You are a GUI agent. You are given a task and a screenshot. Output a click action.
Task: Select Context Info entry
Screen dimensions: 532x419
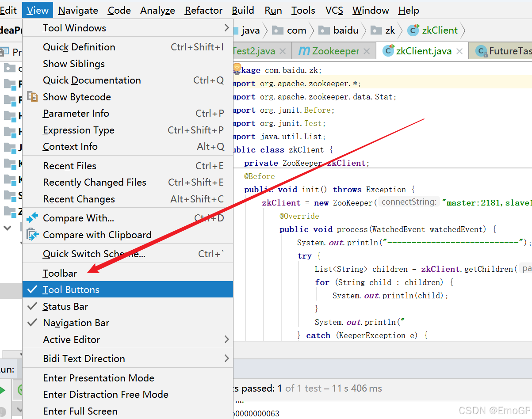pyautogui.click(x=128, y=146)
